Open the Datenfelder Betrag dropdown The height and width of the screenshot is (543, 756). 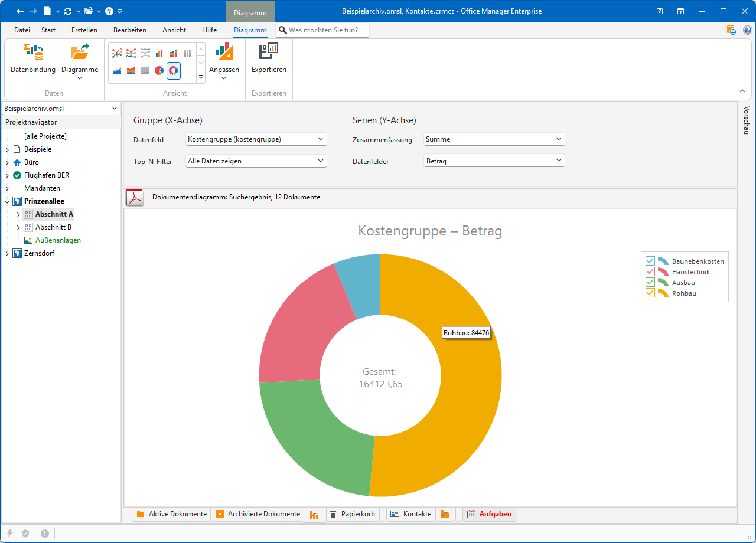tap(494, 161)
